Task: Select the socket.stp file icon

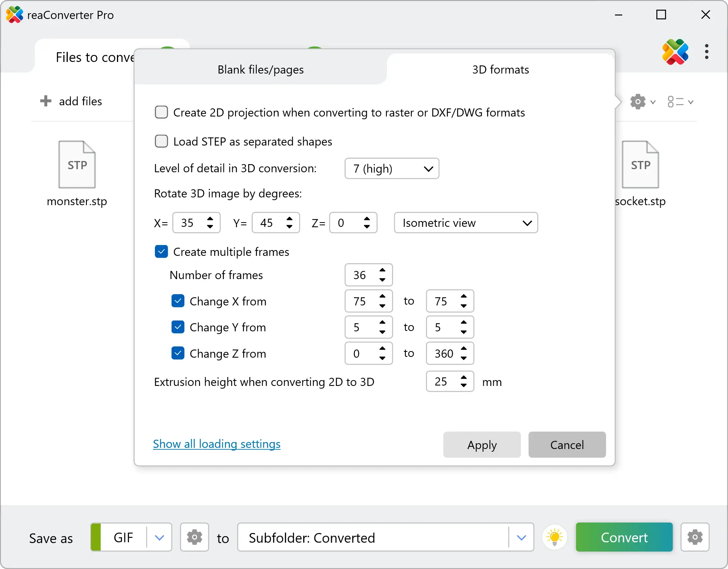Action: [640, 165]
